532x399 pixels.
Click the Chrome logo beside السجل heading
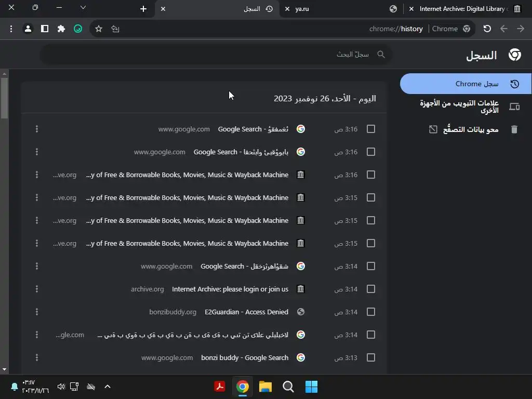(x=515, y=55)
